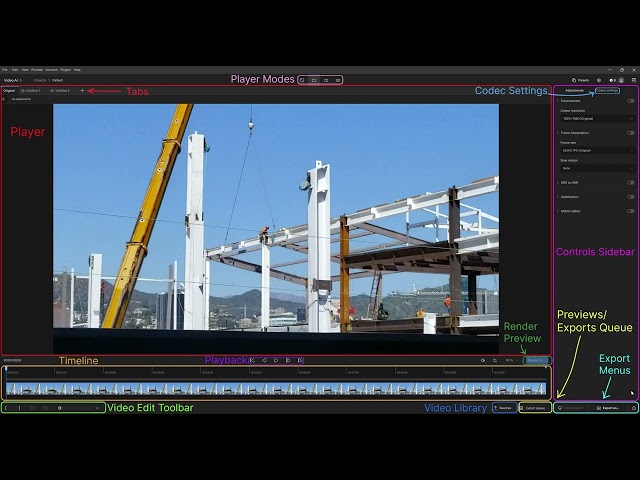Open the Plugins menu
Viewport: 640px width, 480px height.
tap(65, 70)
